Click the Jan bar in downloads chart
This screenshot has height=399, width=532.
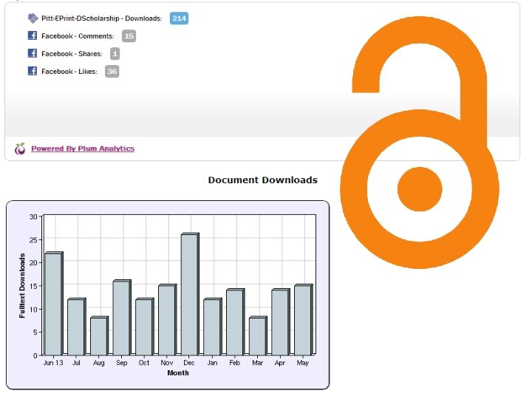212,327
